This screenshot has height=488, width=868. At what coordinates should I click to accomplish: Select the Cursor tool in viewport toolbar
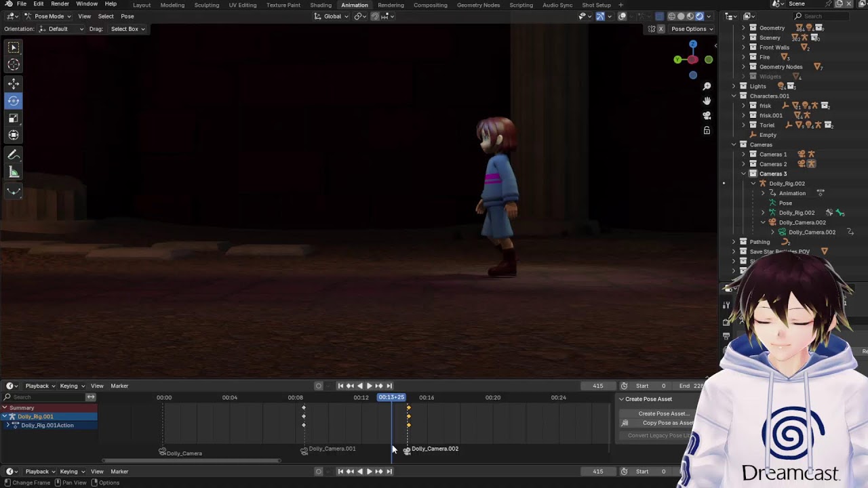[x=14, y=64]
